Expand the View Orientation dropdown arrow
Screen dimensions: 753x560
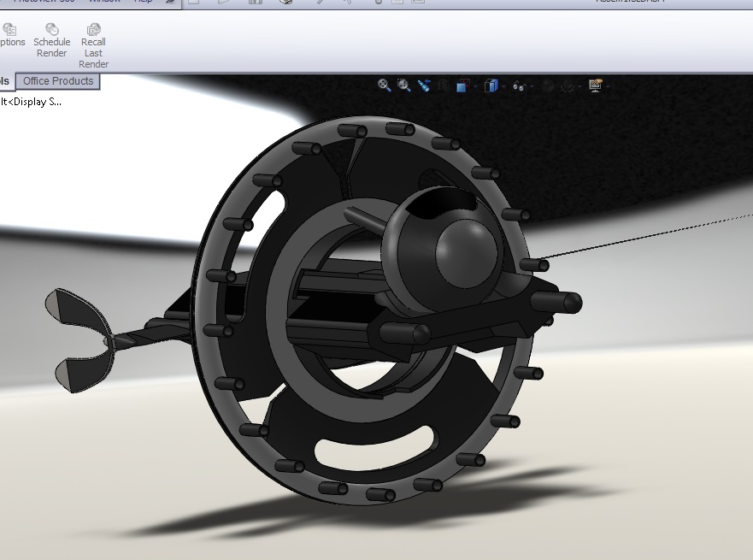coord(475,87)
